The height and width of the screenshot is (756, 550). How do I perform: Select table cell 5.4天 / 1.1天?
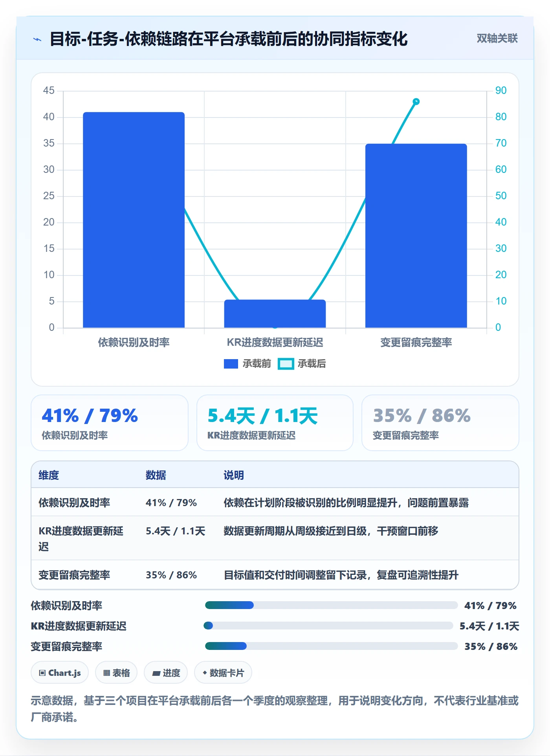point(176,531)
